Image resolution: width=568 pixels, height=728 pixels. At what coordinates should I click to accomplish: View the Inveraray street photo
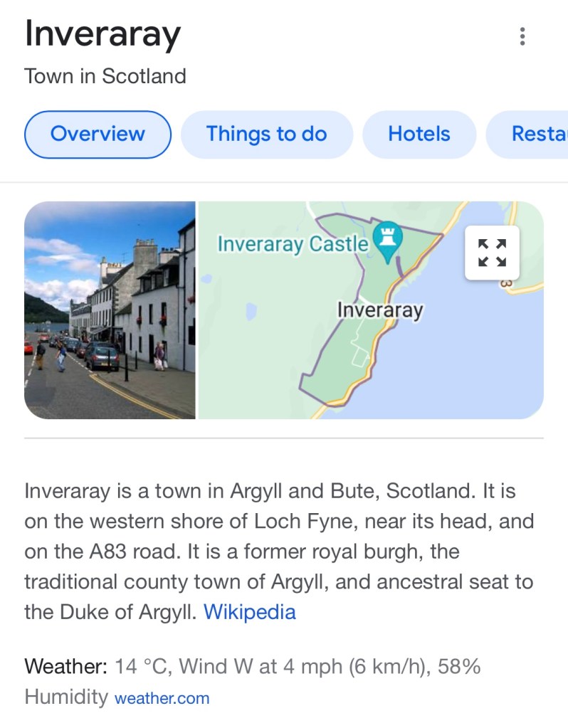pos(110,310)
